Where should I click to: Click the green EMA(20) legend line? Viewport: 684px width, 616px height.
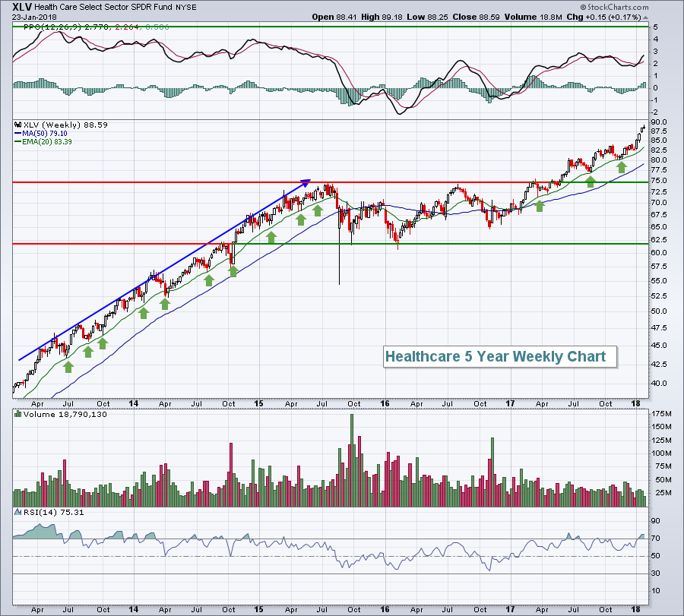[18, 142]
